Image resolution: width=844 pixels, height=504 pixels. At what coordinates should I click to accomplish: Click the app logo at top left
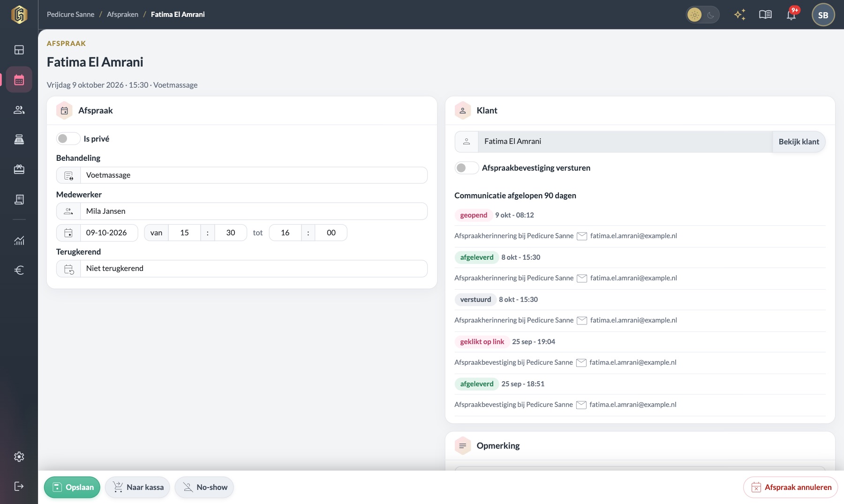click(19, 15)
